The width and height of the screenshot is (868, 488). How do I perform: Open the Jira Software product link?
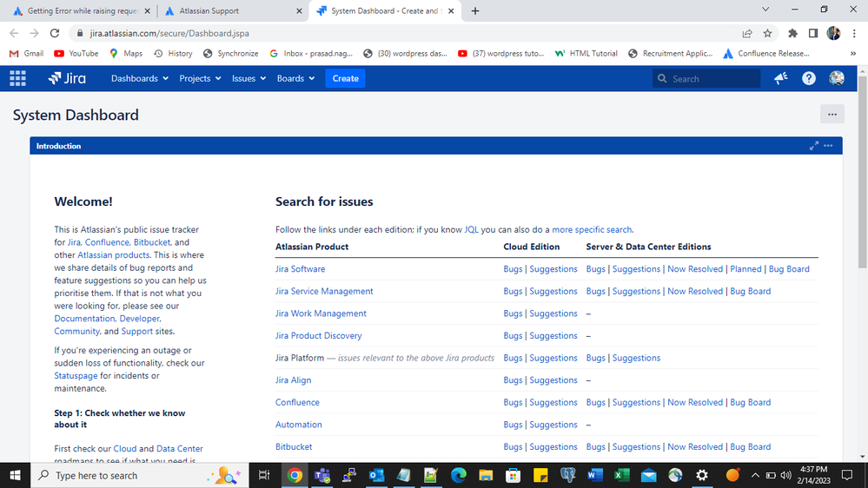pyautogui.click(x=300, y=269)
